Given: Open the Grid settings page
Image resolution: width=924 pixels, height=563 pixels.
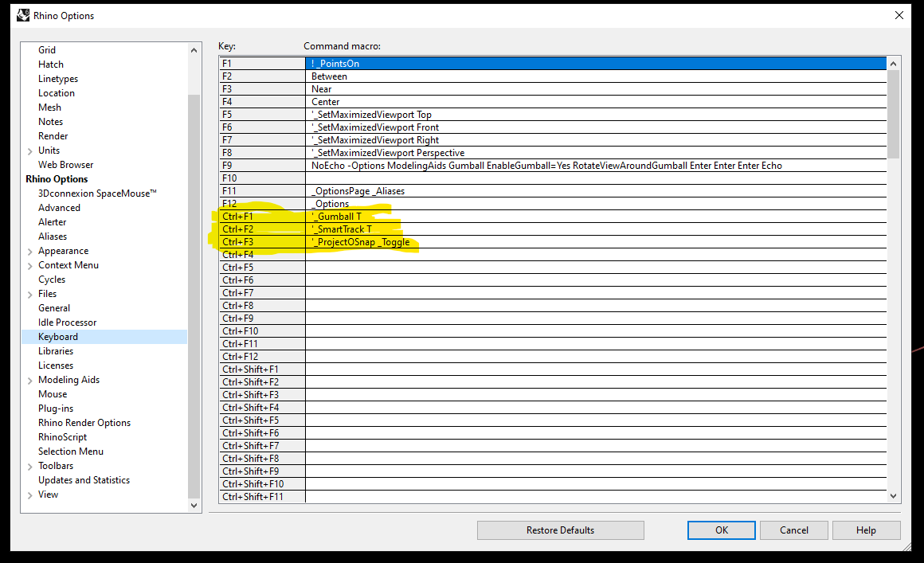Looking at the screenshot, I should pyautogui.click(x=47, y=50).
